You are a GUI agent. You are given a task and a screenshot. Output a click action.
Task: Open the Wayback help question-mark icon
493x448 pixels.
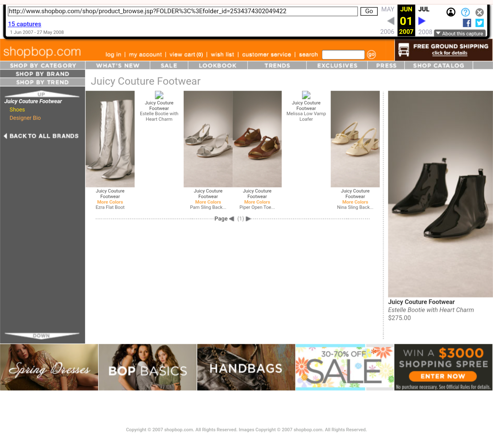[x=465, y=12]
